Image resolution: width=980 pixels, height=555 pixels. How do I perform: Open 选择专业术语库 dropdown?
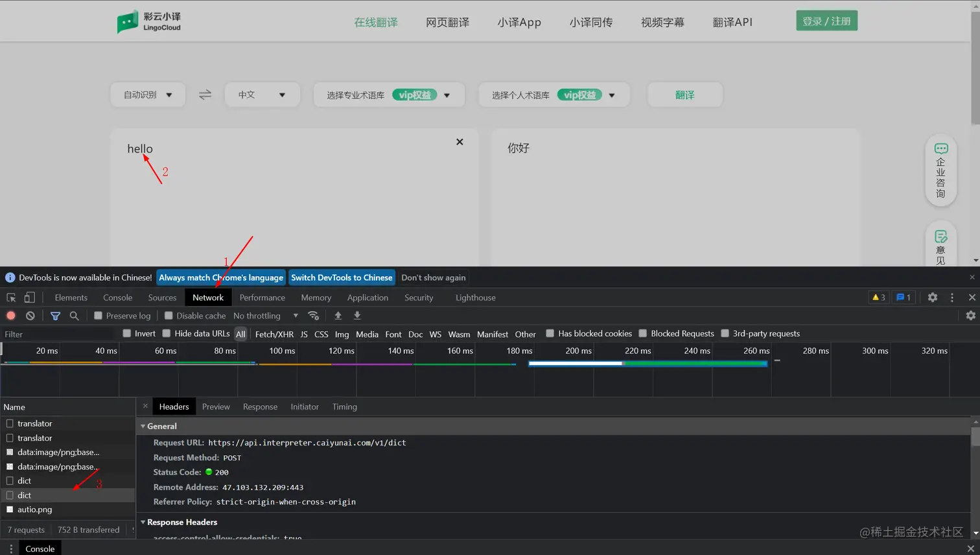389,95
